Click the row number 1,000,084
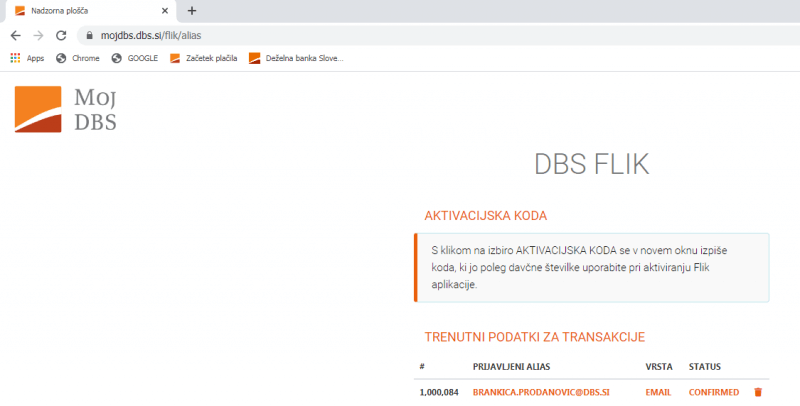Screen dimensions: 800x406 click(439, 392)
